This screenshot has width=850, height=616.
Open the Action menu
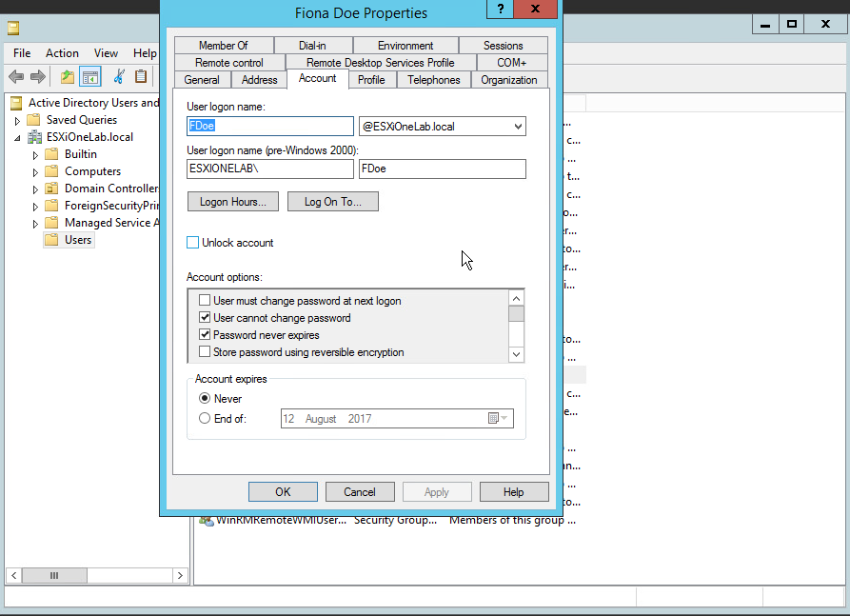[62, 52]
